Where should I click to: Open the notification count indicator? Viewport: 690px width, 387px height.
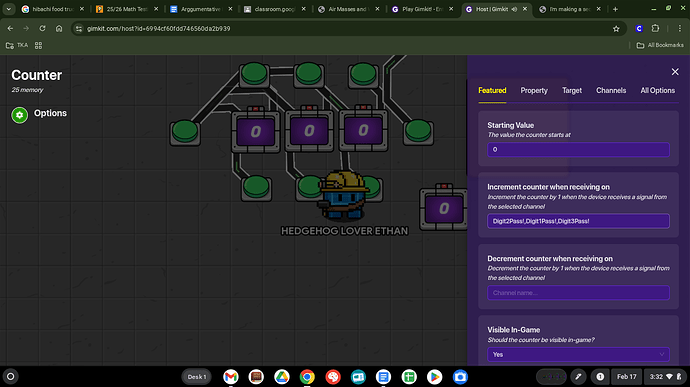tap(600, 377)
